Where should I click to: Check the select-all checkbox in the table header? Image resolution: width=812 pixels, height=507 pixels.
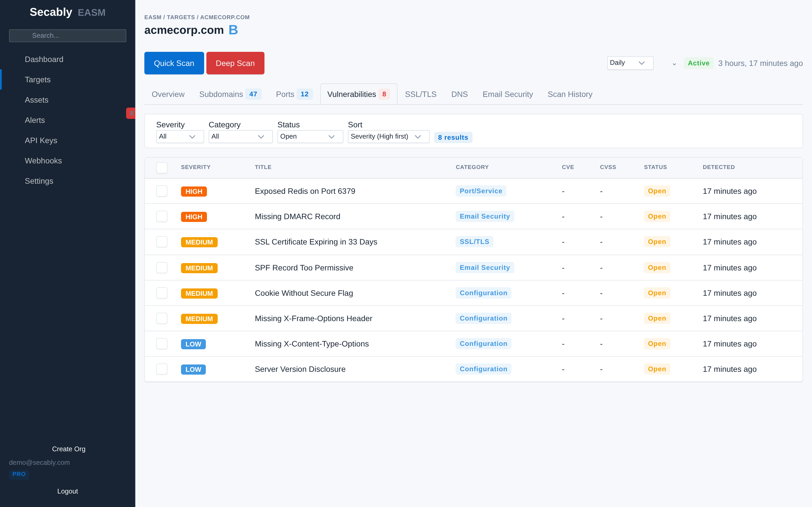162,168
